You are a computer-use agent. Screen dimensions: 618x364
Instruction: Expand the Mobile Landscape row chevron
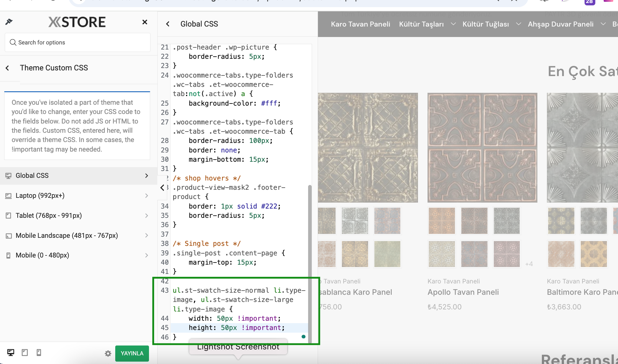click(x=146, y=235)
